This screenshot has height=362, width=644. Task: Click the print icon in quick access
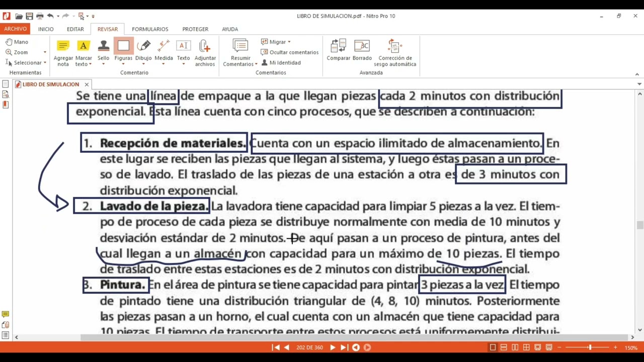40,16
